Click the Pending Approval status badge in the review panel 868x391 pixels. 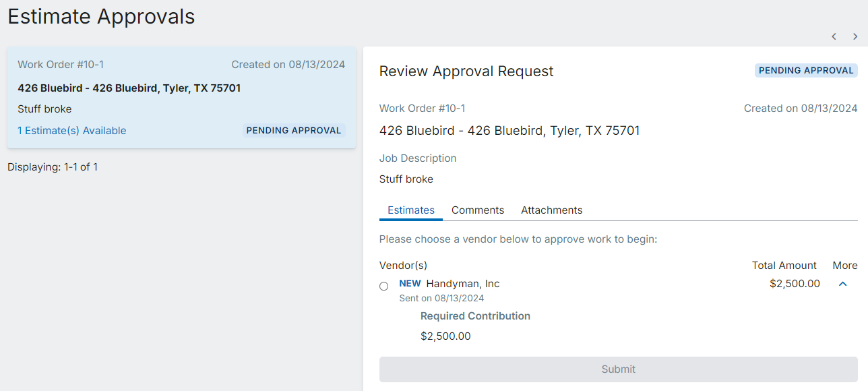click(x=806, y=71)
